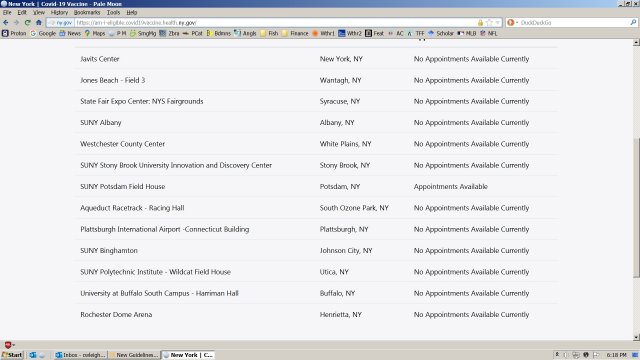This screenshot has width=640, height=360.
Task: Click the Windows Start button
Action: [12, 355]
